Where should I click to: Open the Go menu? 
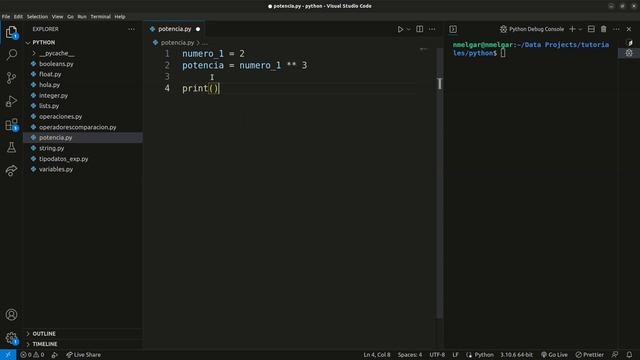point(70,17)
